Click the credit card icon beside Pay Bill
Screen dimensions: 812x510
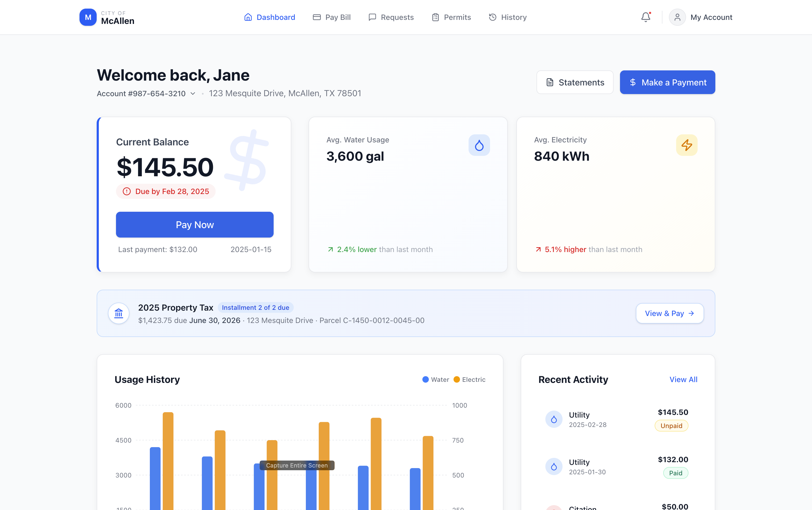[x=317, y=17]
